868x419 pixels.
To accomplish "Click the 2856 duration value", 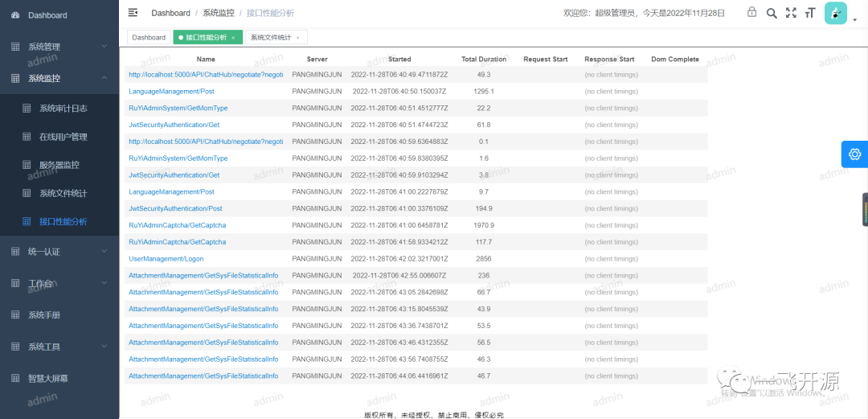I will click(x=484, y=259).
